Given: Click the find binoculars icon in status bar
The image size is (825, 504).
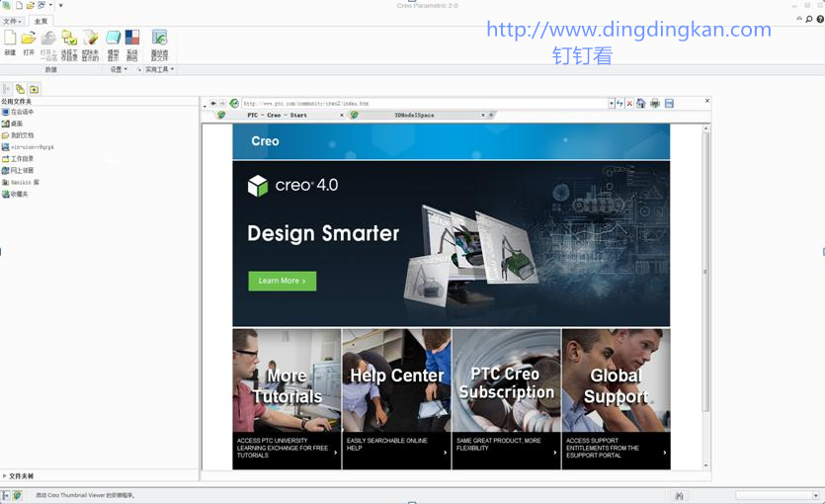Looking at the screenshot, I should [x=679, y=495].
